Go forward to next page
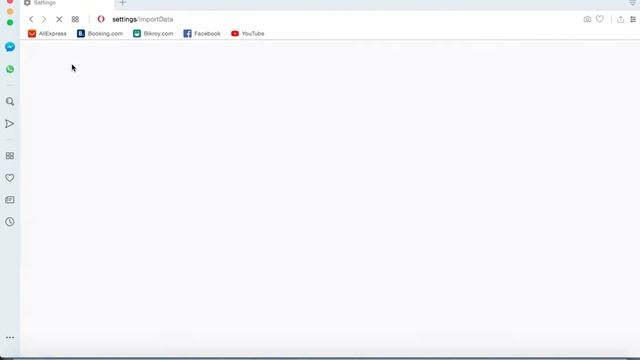 click(44, 19)
